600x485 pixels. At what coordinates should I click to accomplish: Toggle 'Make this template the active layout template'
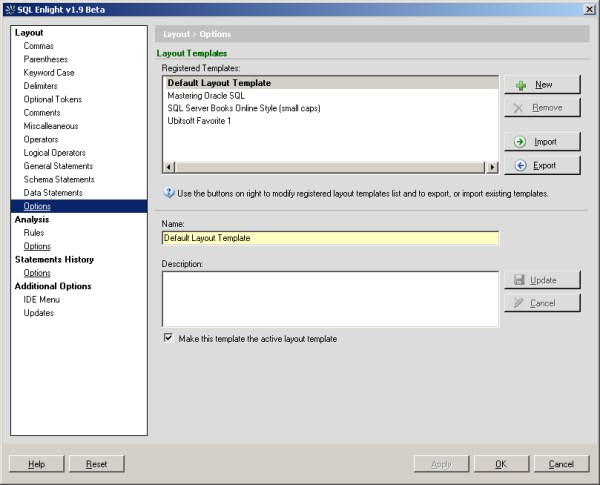tap(168, 338)
